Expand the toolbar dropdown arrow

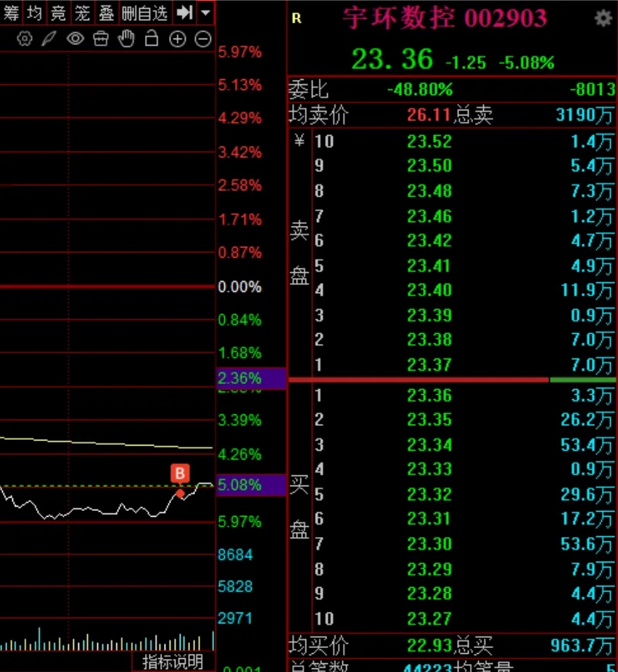pos(206,12)
